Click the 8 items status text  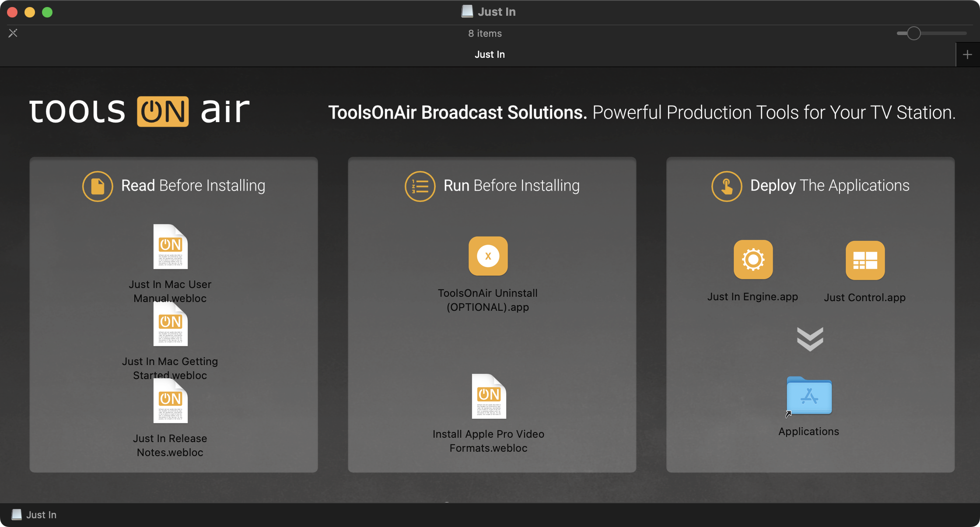(x=485, y=33)
